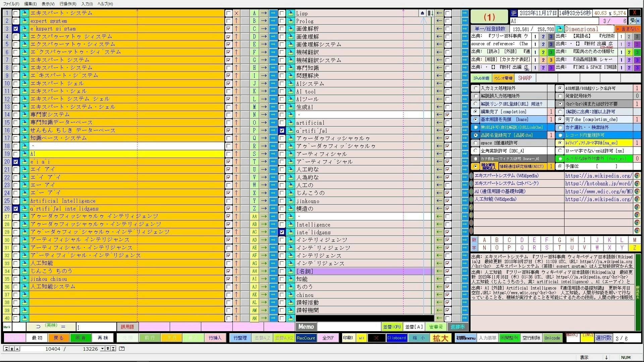Click the left-arrow icon on the Prolog row

coord(439,21)
